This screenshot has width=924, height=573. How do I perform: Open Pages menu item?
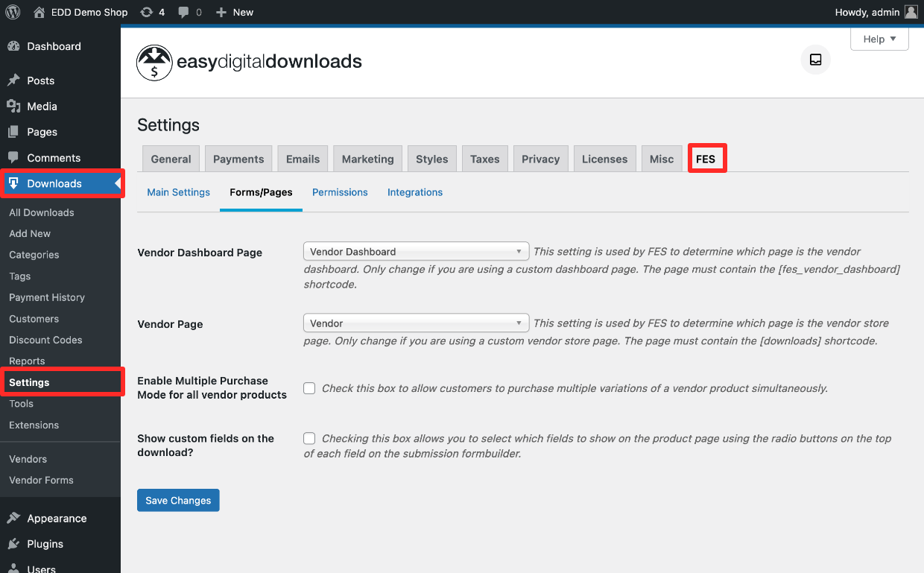pos(60,132)
